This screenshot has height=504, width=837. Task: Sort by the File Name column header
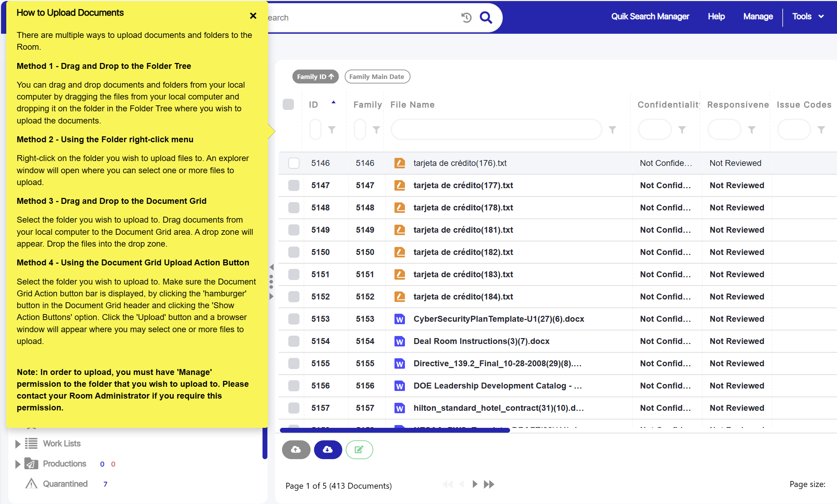(412, 105)
